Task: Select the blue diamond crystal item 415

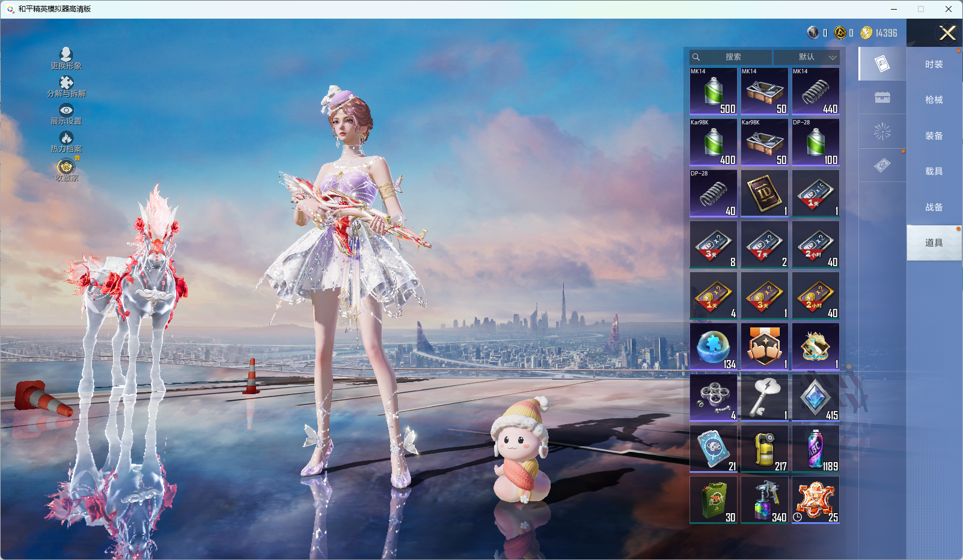Action: pyautogui.click(x=816, y=398)
